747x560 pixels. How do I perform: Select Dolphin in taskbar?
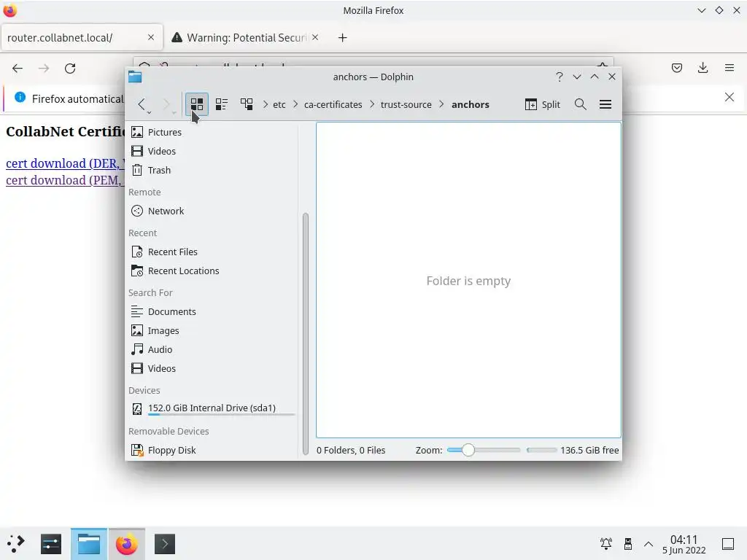click(x=89, y=544)
